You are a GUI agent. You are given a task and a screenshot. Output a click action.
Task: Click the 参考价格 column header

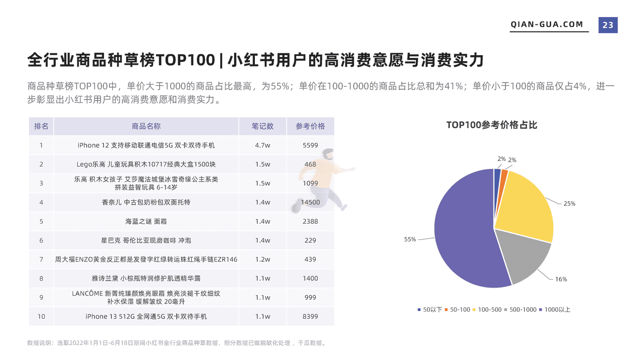(x=310, y=126)
